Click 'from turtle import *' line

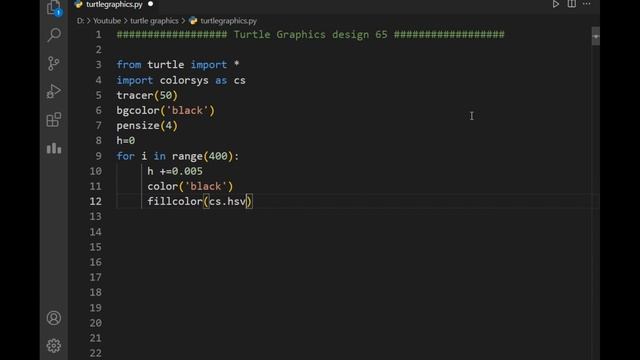[x=178, y=65]
